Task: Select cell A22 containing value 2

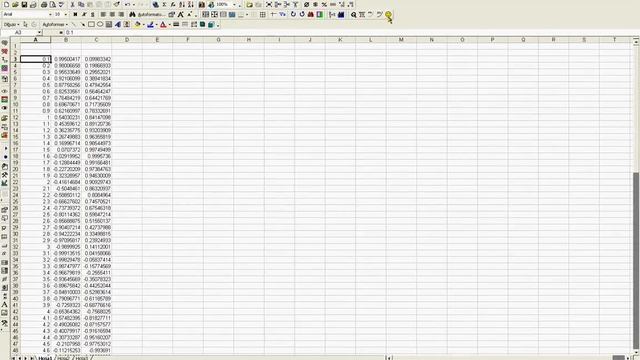Action: tap(36, 182)
